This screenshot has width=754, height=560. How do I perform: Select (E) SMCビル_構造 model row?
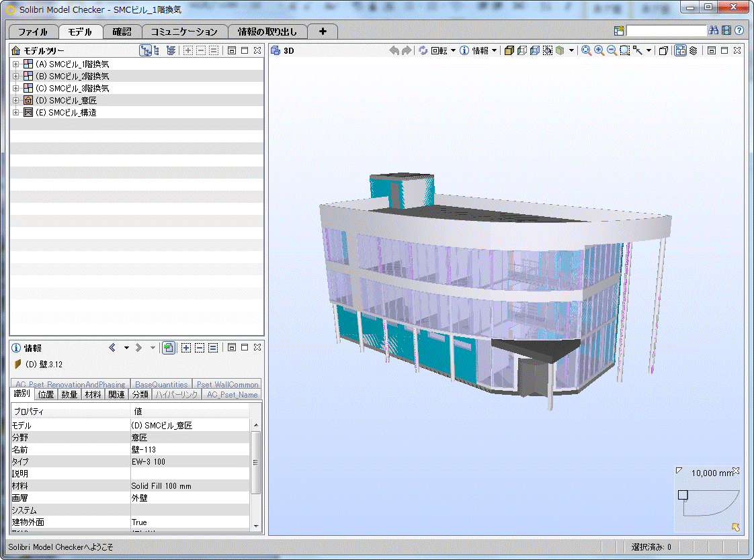136,112
